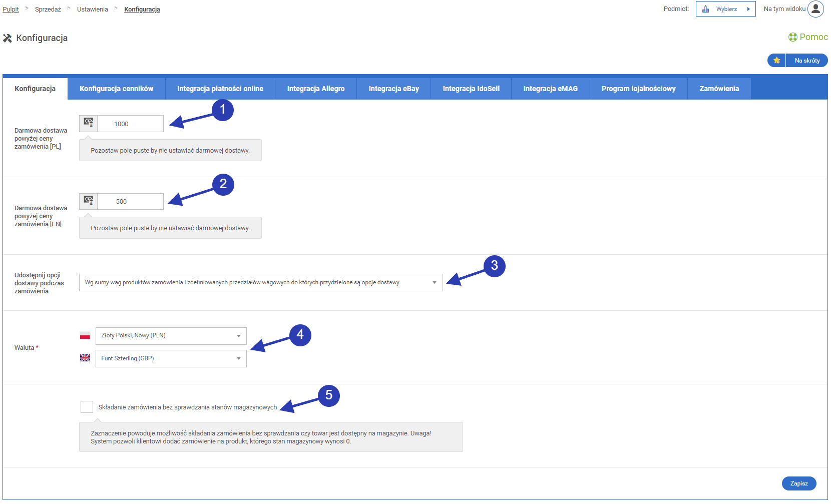Click the currency icon beside the 500 field
The height and width of the screenshot is (504, 831).
[89, 201]
